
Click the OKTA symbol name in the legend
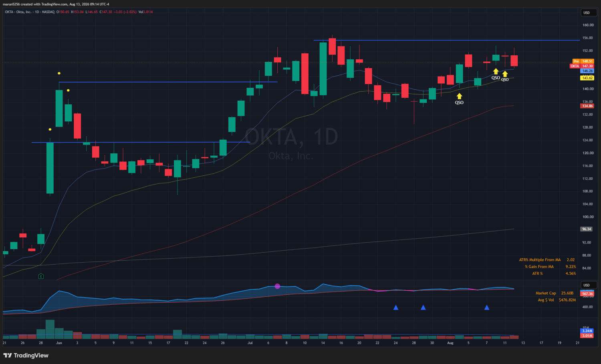click(x=18, y=12)
